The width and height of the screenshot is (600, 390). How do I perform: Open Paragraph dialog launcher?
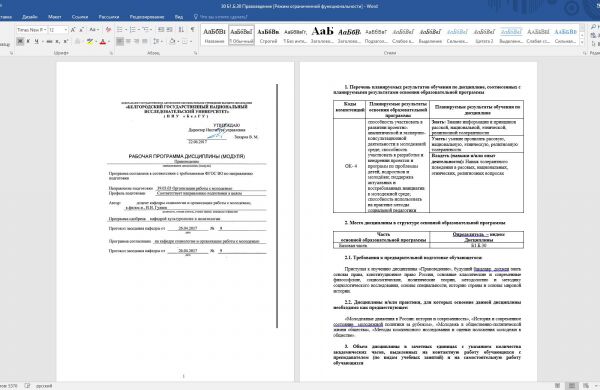pyautogui.click(x=196, y=53)
